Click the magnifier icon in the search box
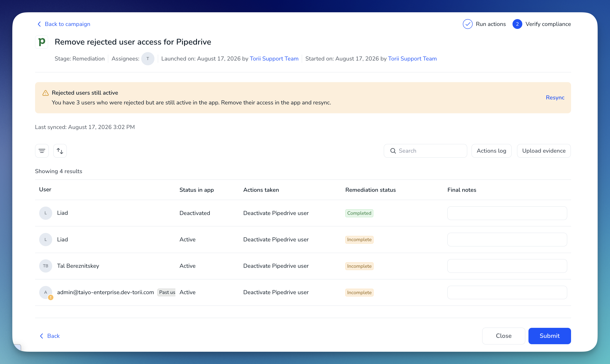Viewport: 610px width, 364px height. 393,151
